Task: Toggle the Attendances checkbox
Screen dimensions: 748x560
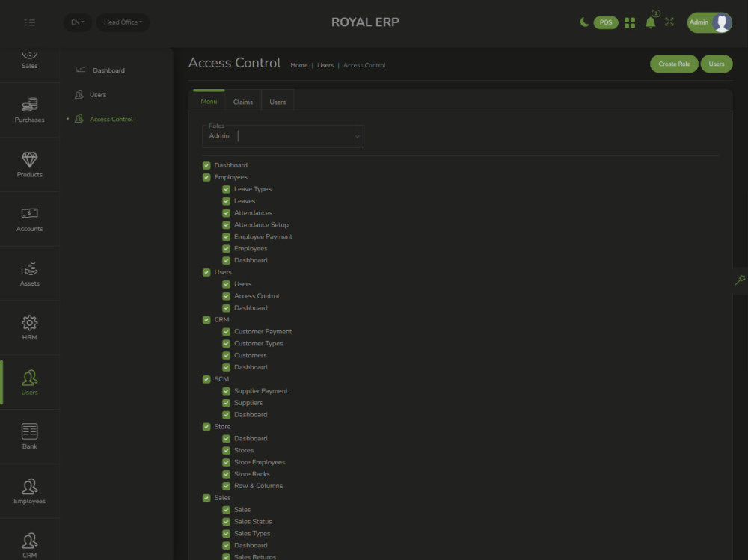Action: (x=227, y=213)
